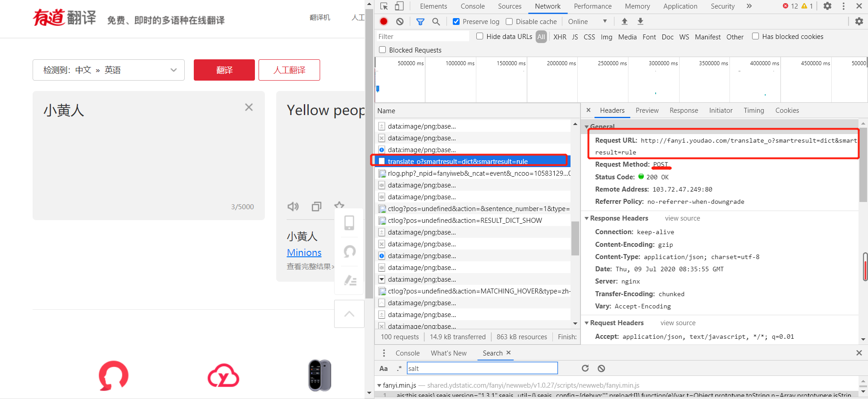Screen dimensions: 868x399
Task: Open network settings gear icon
Action: point(859,21)
